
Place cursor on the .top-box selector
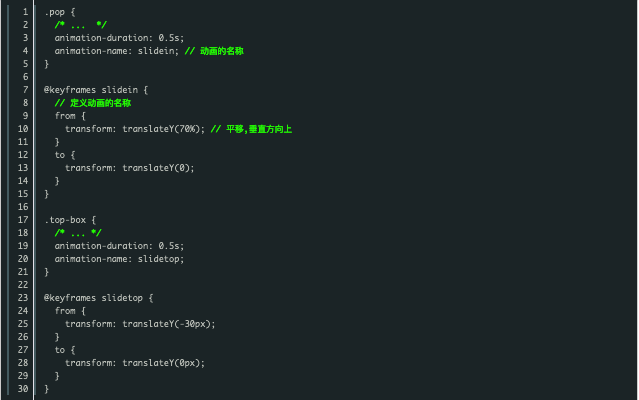[x=65, y=220]
